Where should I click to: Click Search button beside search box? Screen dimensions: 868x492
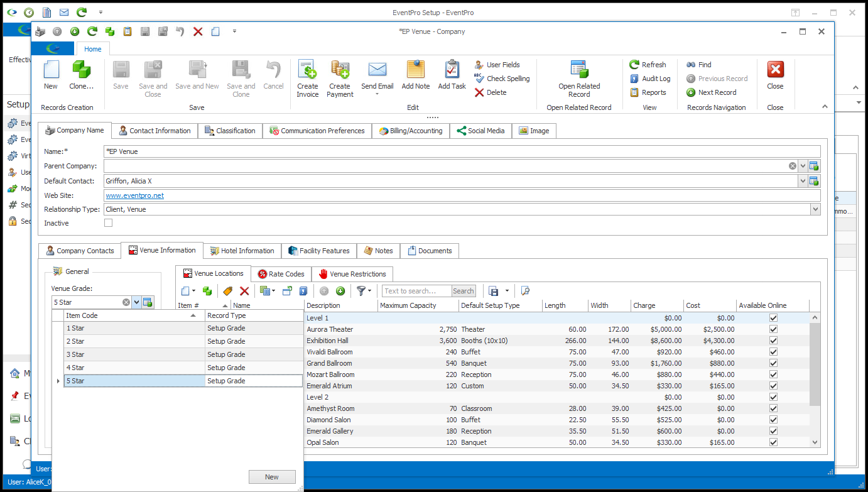tap(464, 291)
